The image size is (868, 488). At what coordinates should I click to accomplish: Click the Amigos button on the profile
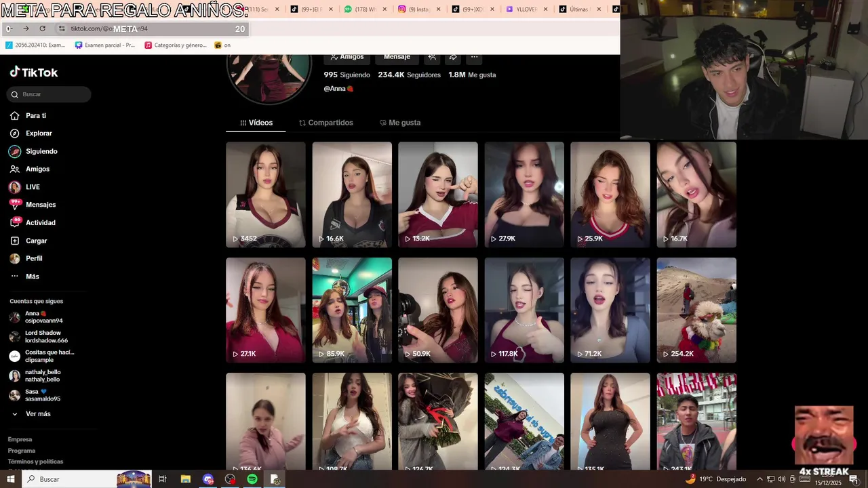[347, 57]
